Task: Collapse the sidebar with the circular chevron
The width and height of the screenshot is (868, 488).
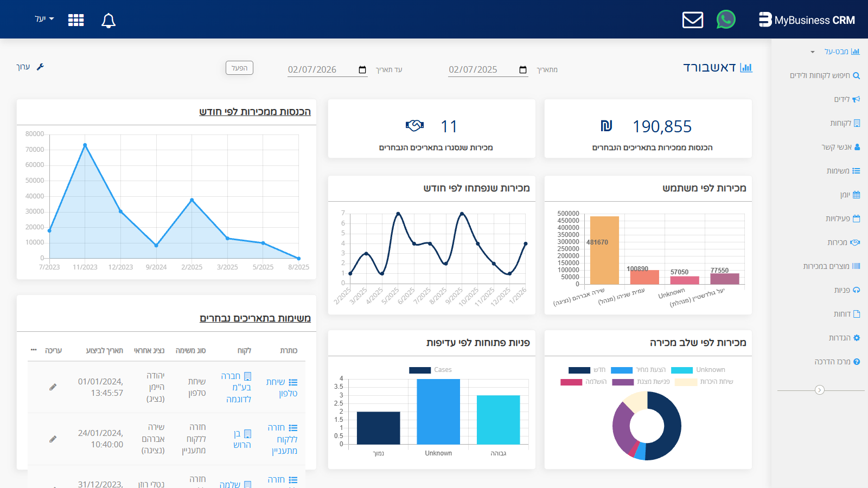Action: coord(820,389)
